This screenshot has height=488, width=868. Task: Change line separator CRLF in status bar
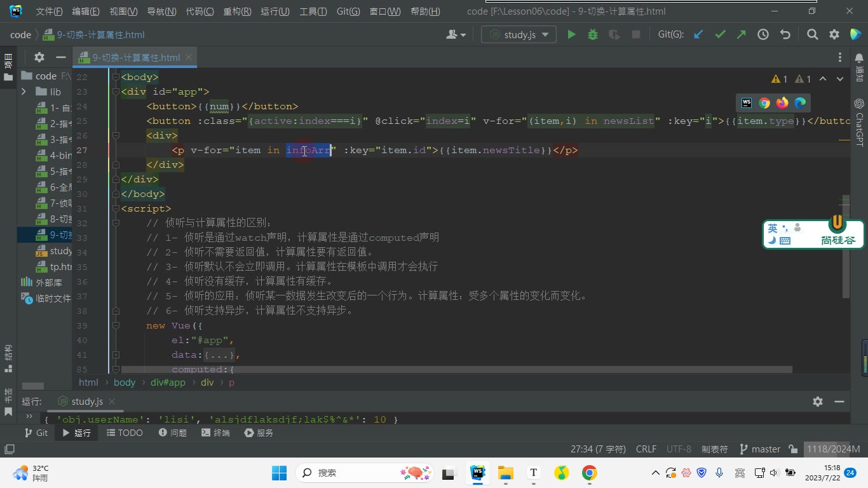(646, 449)
